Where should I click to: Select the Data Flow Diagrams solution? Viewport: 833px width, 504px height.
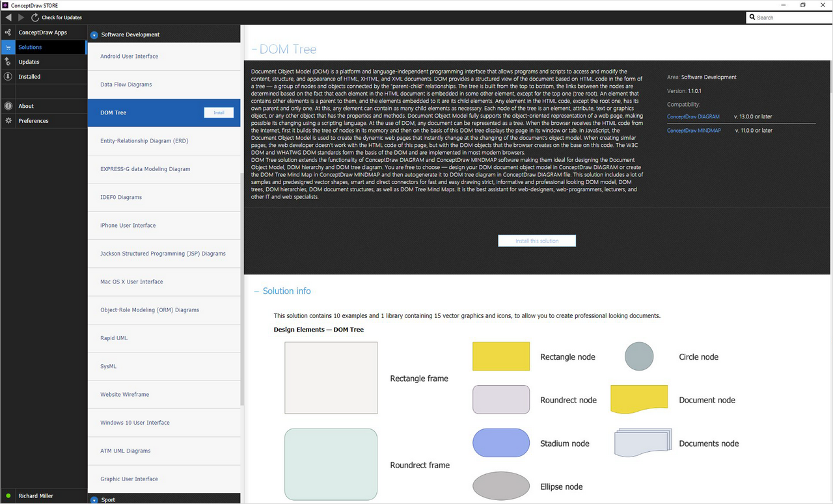[164, 85]
